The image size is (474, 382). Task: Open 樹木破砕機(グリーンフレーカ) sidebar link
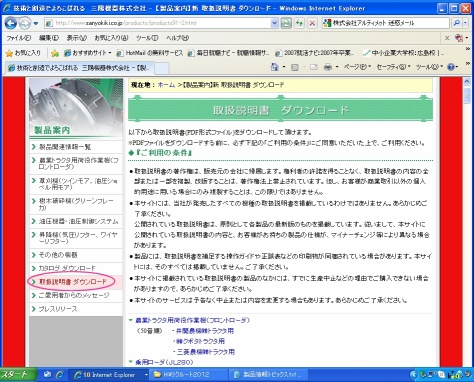point(76,204)
